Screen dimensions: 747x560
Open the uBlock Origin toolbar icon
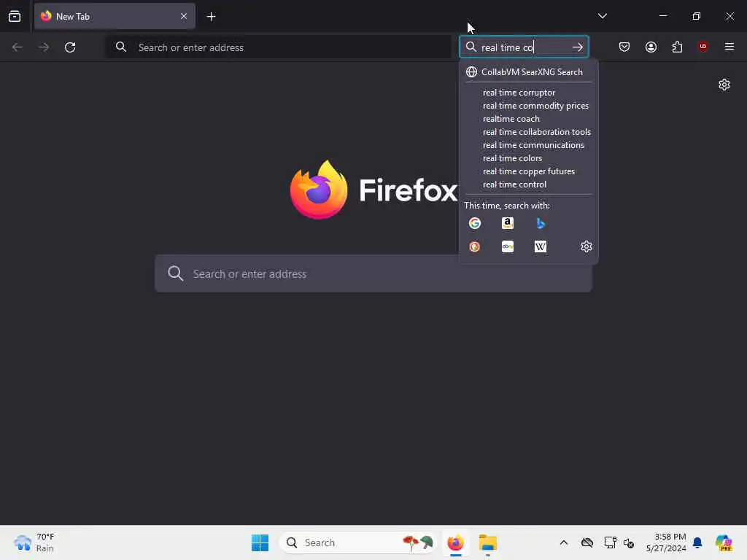703,47
